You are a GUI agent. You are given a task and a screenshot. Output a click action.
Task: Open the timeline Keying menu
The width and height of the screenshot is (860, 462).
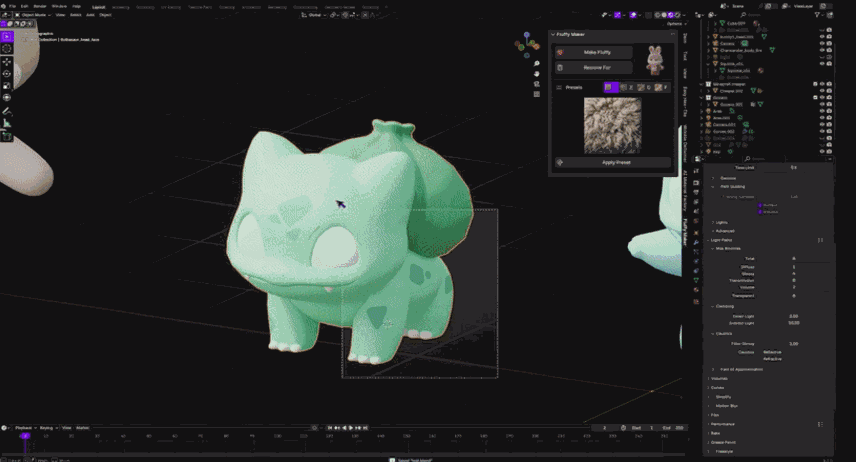coord(48,428)
